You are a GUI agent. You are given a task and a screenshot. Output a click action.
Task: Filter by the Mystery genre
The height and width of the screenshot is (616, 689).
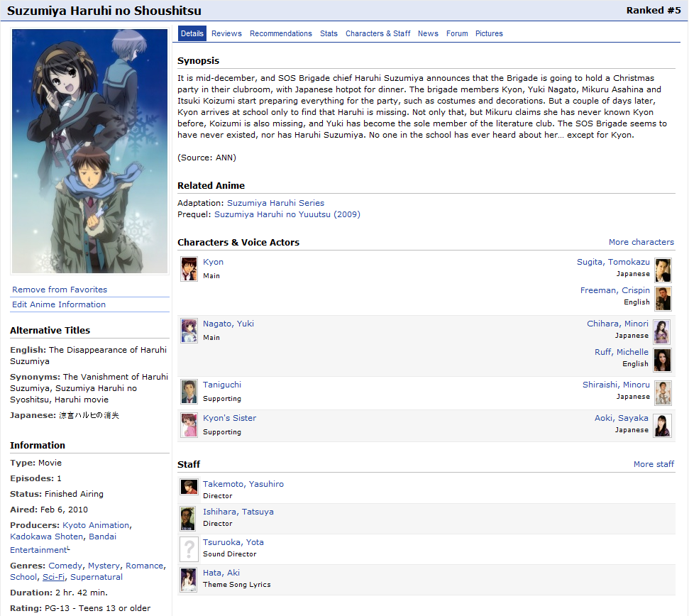coord(104,566)
